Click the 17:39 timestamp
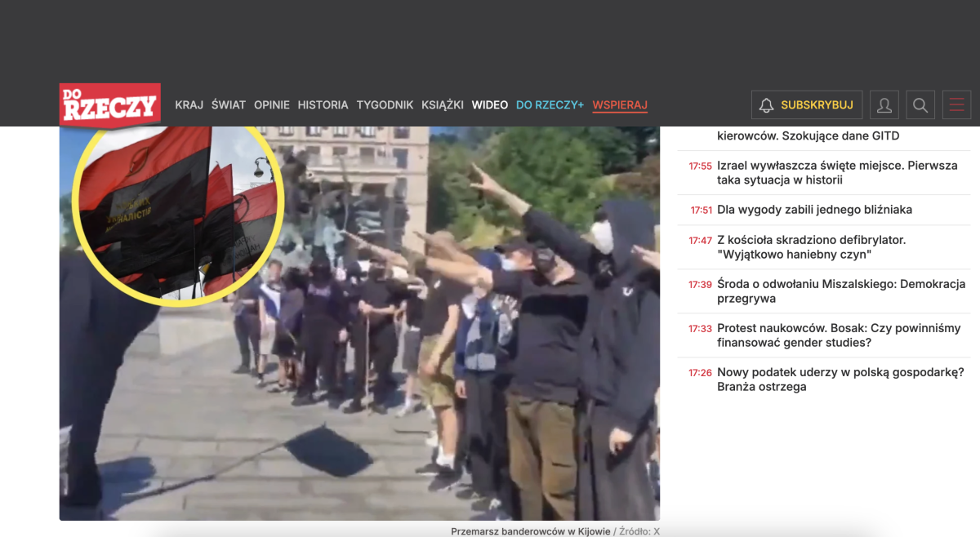Viewport: 980px width, 537px height. [x=700, y=285]
